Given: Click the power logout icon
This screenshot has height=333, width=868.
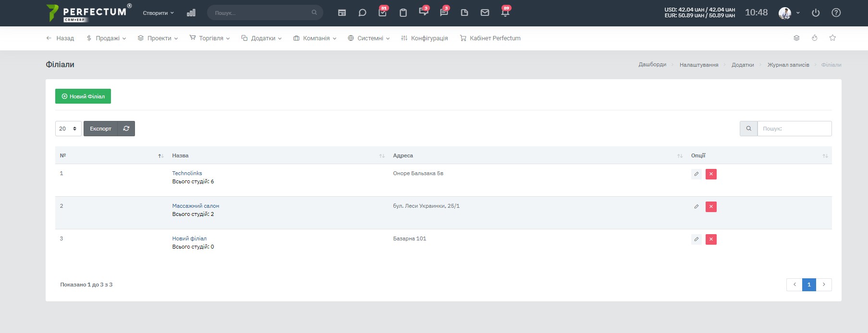Looking at the screenshot, I should pyautogui.click(x=816, y=13).
